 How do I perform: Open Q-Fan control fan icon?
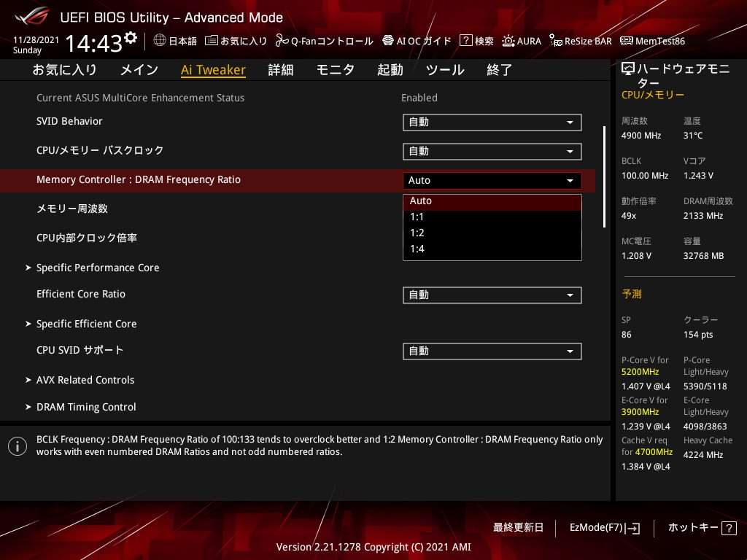(x=282, y=41)
